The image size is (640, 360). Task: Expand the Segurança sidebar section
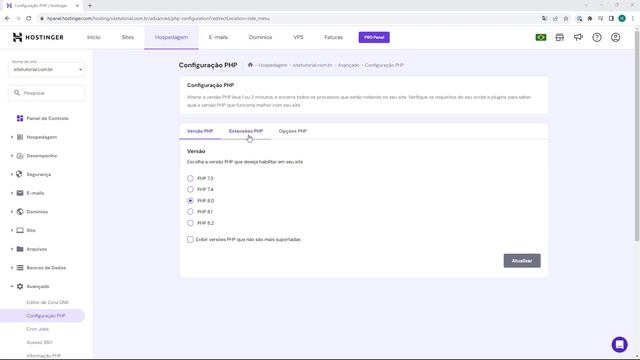11,174
